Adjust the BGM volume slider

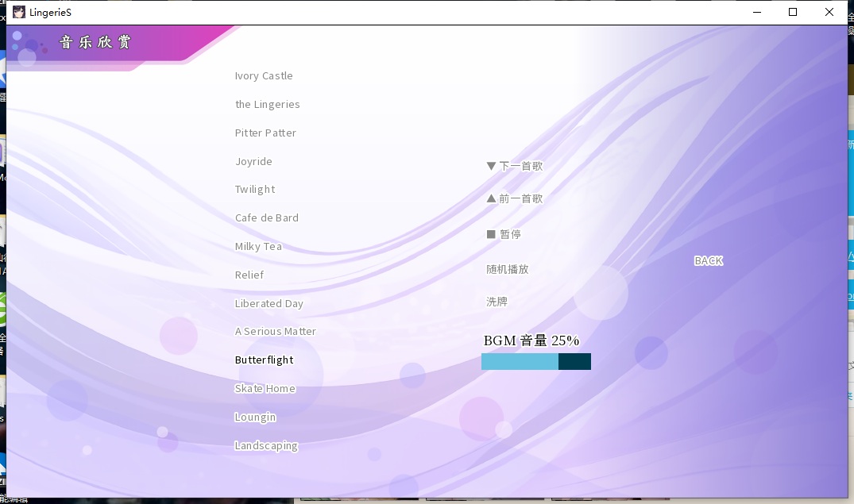coord(536,361)
